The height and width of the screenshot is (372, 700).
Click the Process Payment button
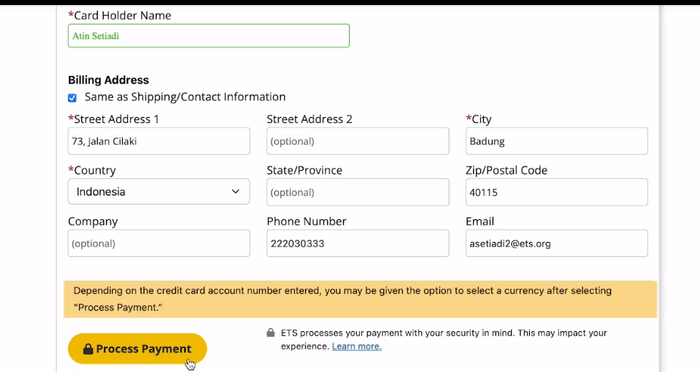pos(138,348)
